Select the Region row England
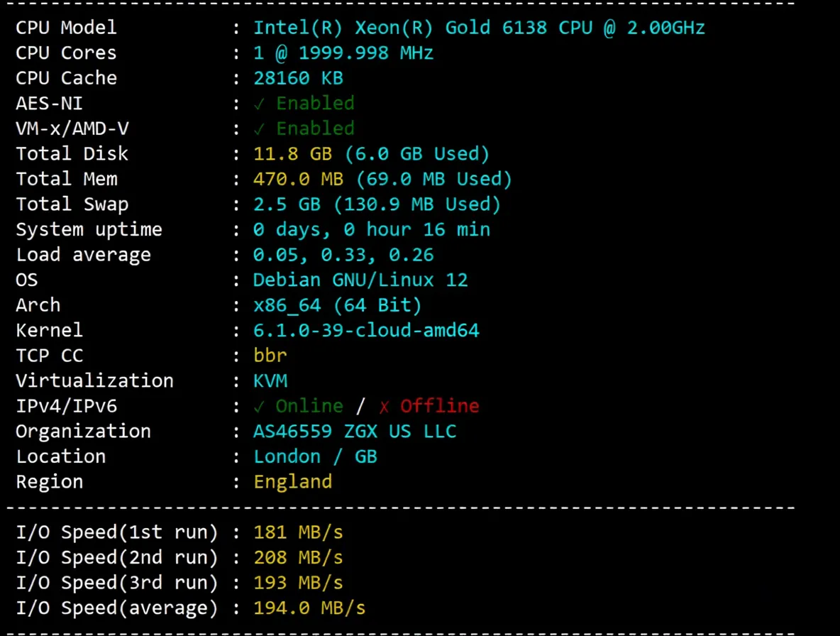Screen dimensions: 840x636 pyautogui.click(x=292, y=481)
